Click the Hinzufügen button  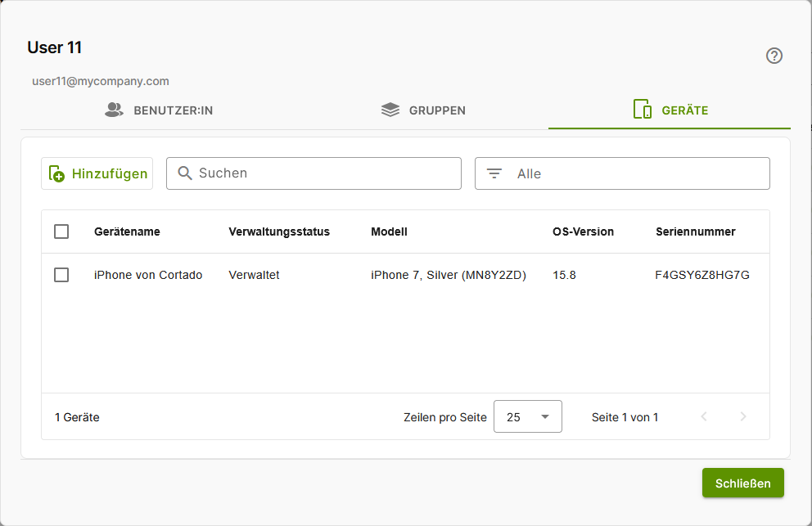click(x=97, y=173)
